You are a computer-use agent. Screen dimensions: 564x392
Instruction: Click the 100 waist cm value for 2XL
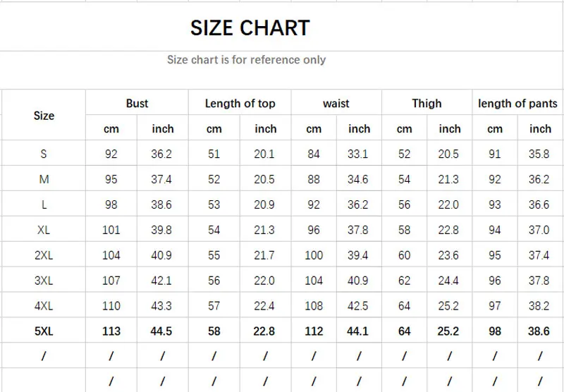314,255
